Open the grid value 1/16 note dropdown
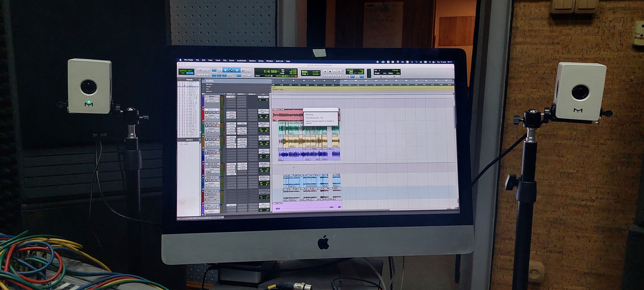644x290 pixels. click(x=396, y=70)
